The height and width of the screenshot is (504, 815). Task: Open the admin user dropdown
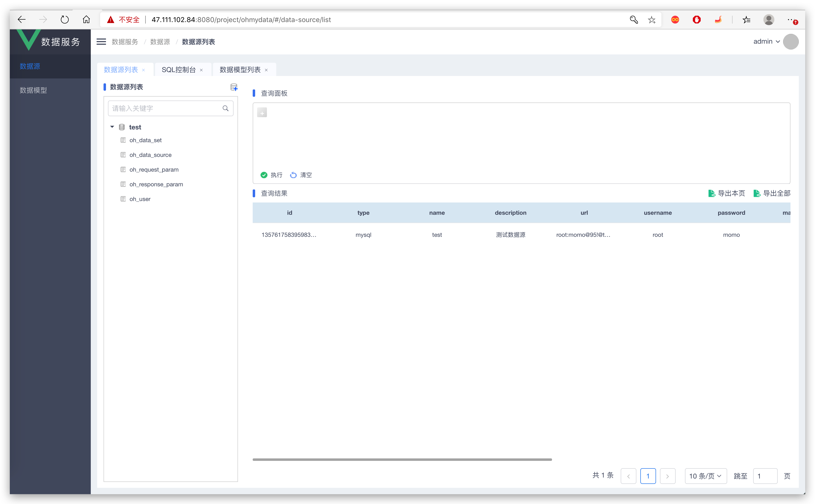tap(766, 41)
